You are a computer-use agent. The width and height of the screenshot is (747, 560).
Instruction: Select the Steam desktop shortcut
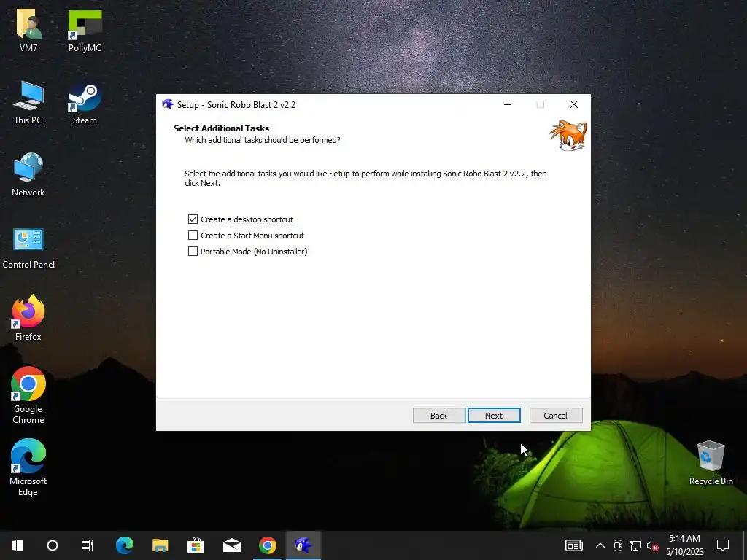click(x=85, y=102)
